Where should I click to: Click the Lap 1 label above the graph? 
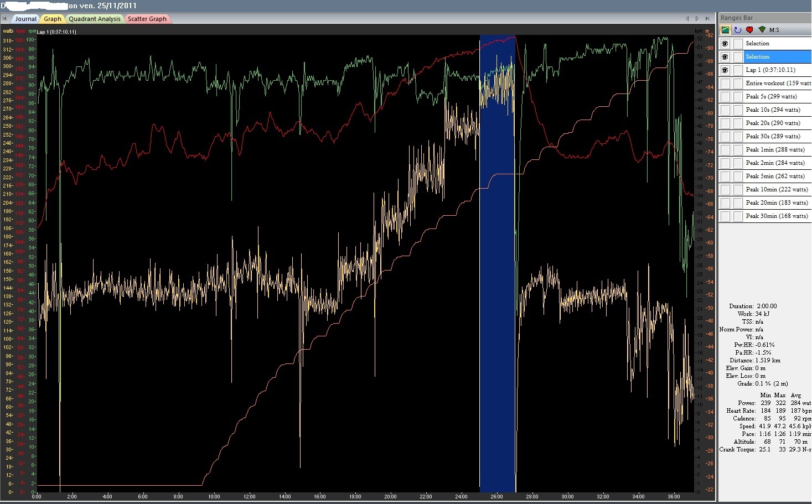[x=56, y=32]
